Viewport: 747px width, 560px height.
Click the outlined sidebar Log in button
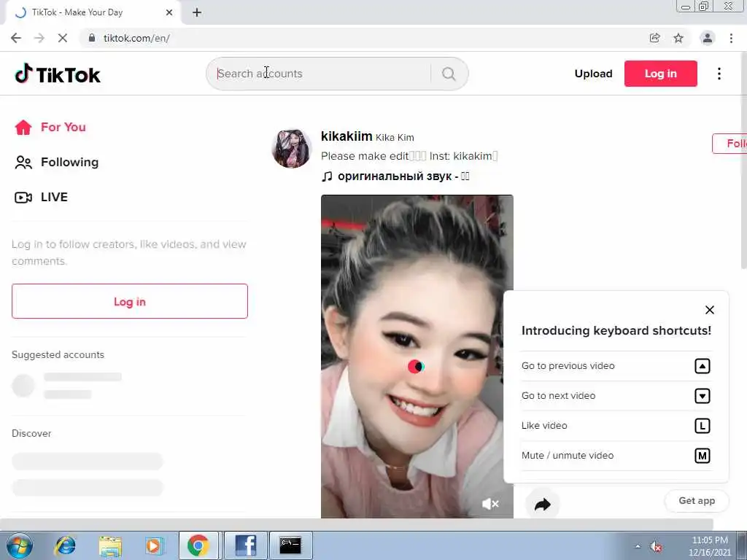click(x=130, y=301)
